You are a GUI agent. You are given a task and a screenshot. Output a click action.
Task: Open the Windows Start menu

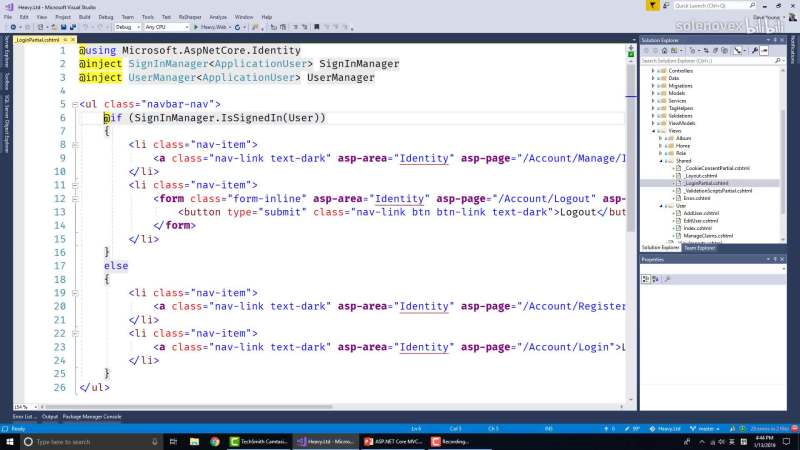9,442
